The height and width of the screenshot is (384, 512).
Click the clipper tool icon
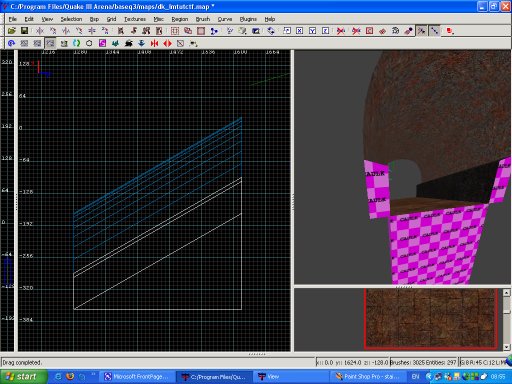(214, 31)
